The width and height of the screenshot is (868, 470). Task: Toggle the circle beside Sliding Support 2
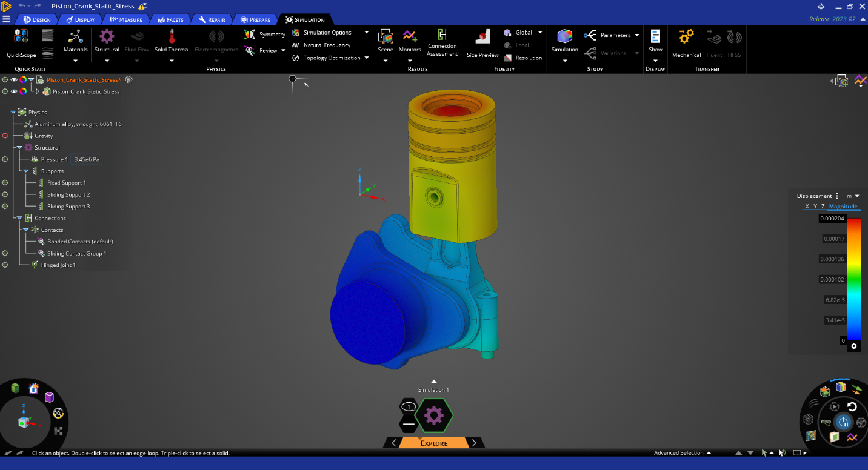pos(5,194)
